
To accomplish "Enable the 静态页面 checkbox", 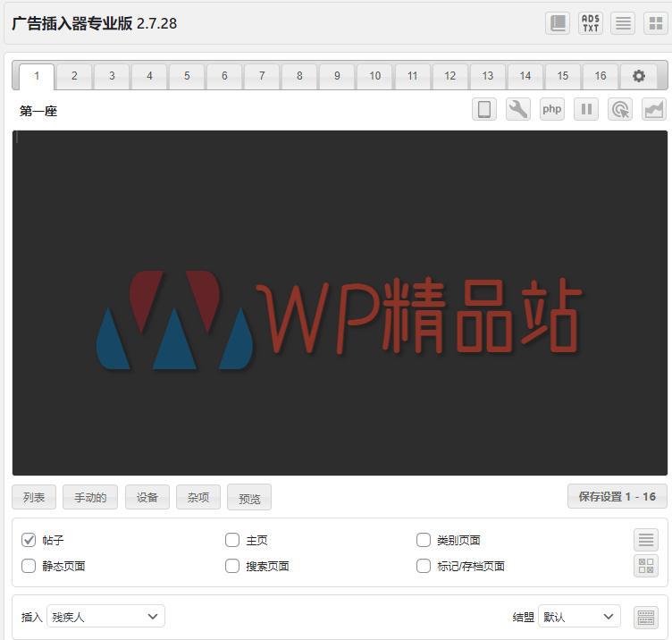I will click(x=29, y=566).
